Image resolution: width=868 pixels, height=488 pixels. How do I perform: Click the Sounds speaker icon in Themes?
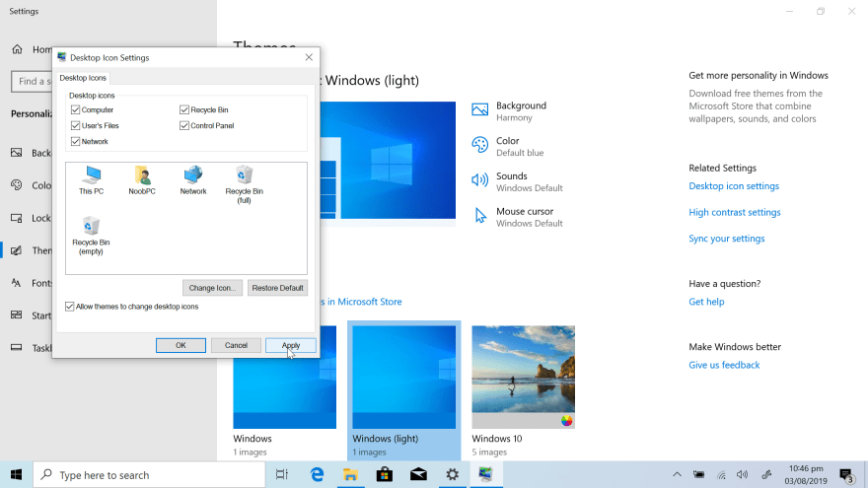(480, 179)
